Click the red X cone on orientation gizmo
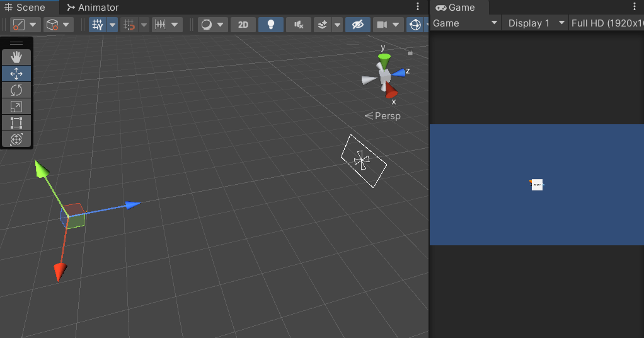Screen dimensions: 644x338 (391, 90)
